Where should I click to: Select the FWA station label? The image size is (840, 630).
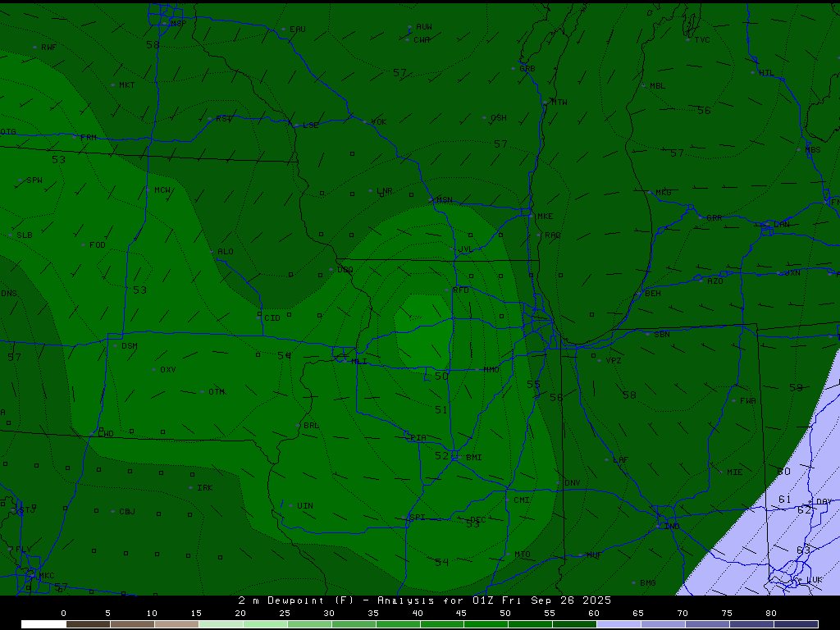tap(748, 400)
